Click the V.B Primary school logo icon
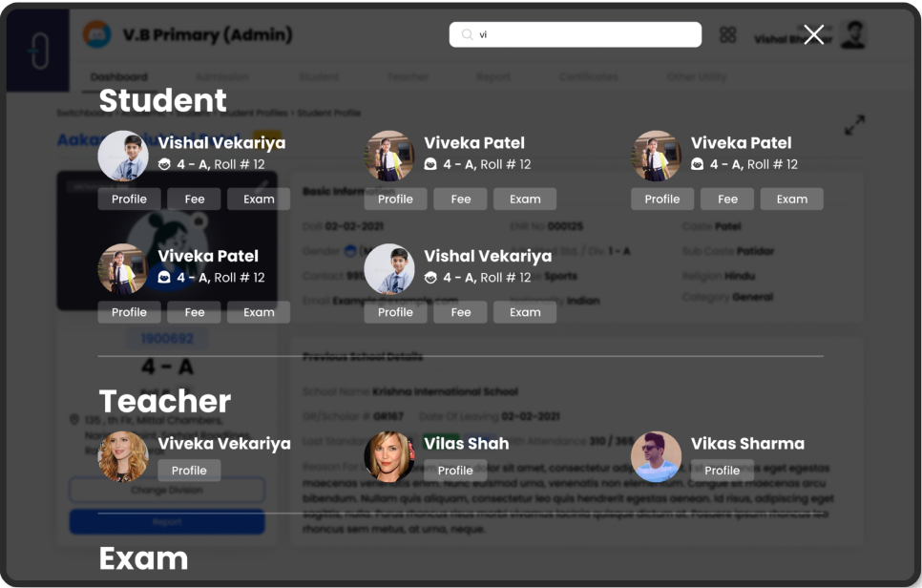This screenshot has height=588, width=922. pos(96,35)
